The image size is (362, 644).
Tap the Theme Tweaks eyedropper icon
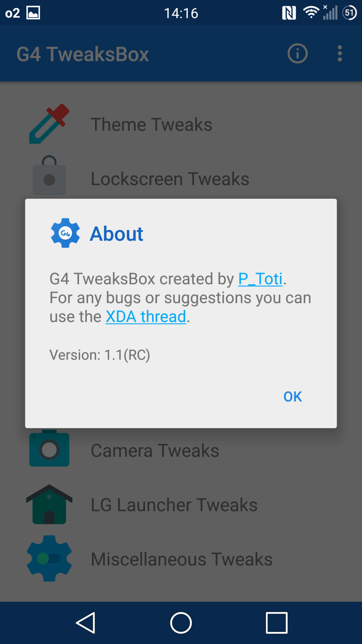point(49,124)
